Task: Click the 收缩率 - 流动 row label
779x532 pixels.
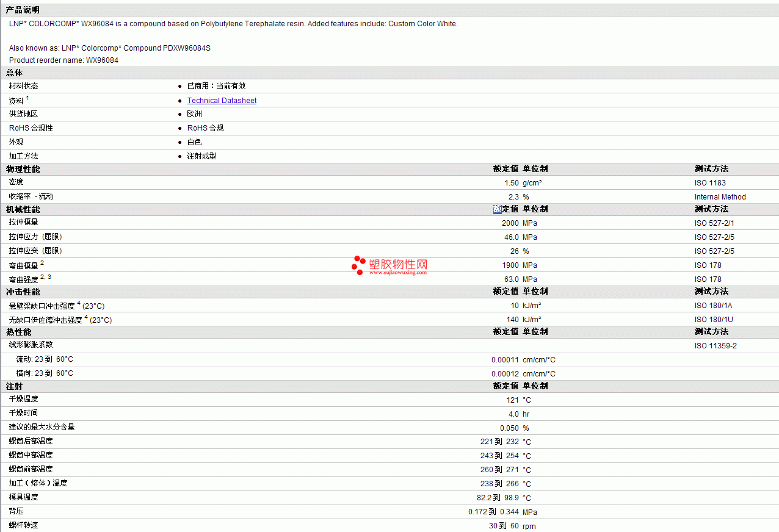Action: tap(31, 196)
